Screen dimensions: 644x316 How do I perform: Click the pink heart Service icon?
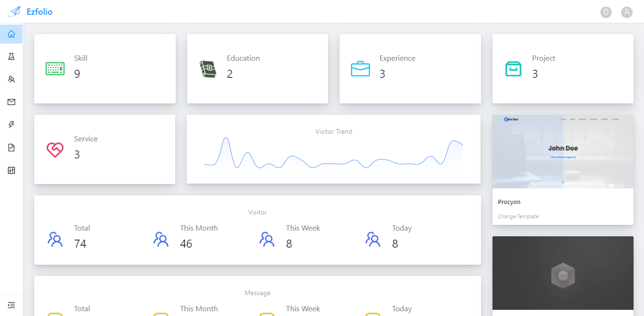[55, 150]
